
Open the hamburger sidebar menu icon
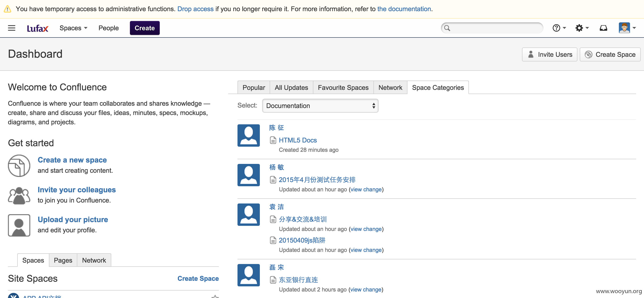pyautogui.click(x=11, y=28)
